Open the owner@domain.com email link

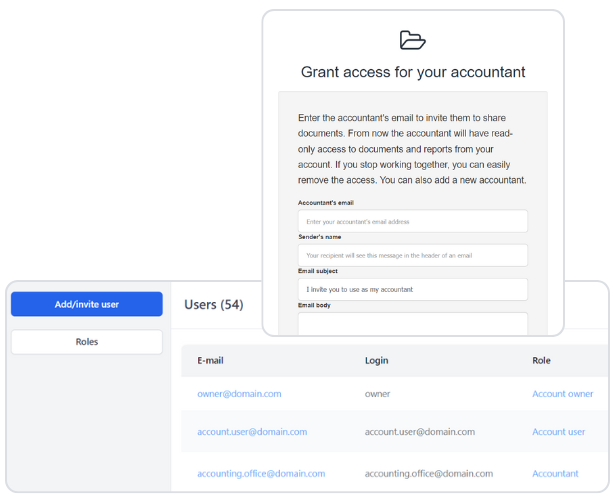(239, 394)
